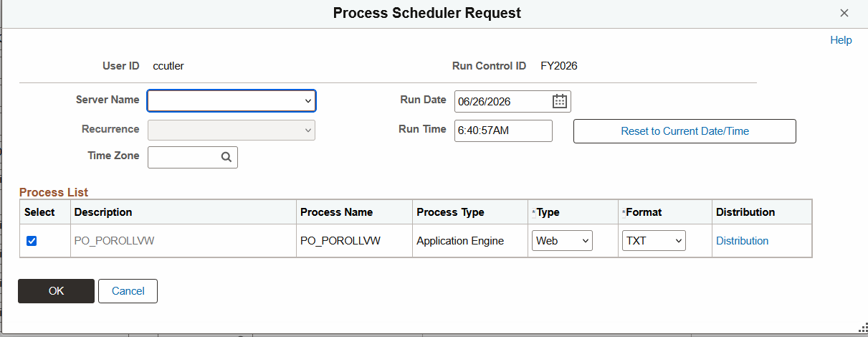This screenshot has width=868, height=337.
Task: Click the Time Zone lookup magnifier
Action: pyautogui.click(x=226, y=157)
